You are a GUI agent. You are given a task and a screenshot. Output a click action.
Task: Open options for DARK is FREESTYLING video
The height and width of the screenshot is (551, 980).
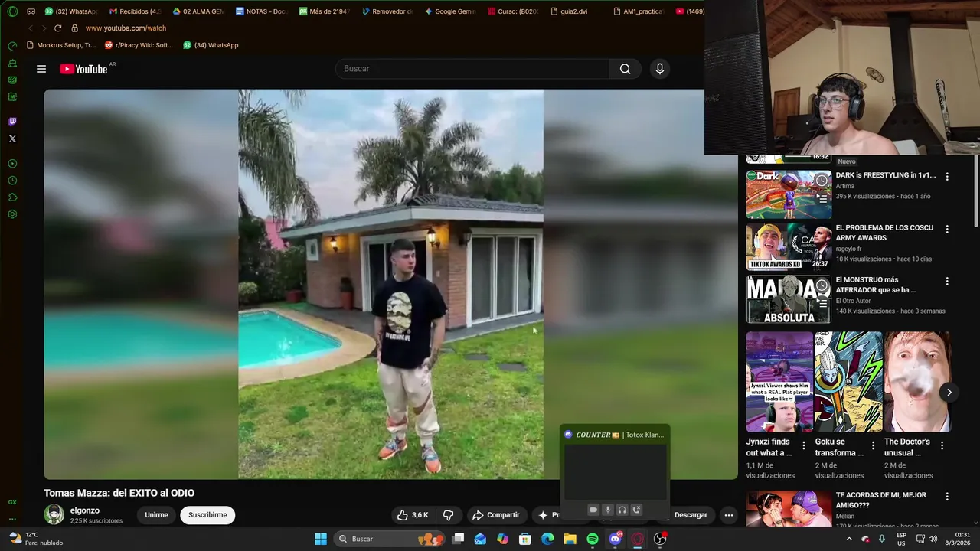pos(947,177)
